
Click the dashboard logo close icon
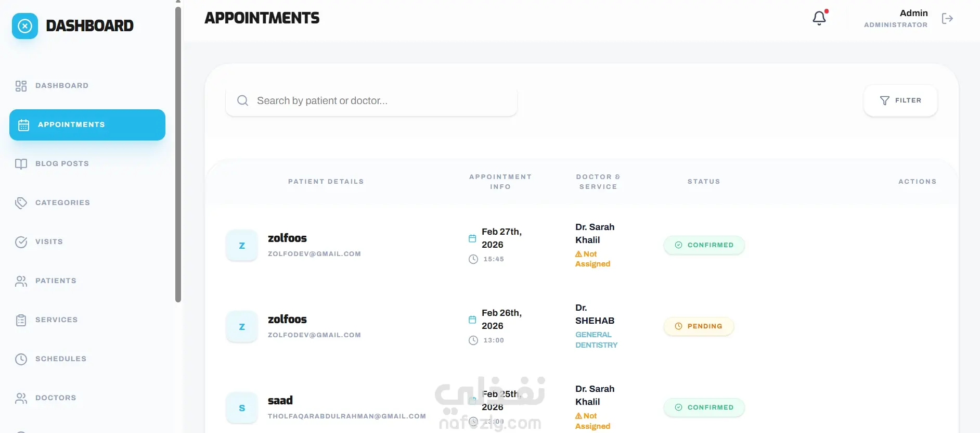pos(25,26)
